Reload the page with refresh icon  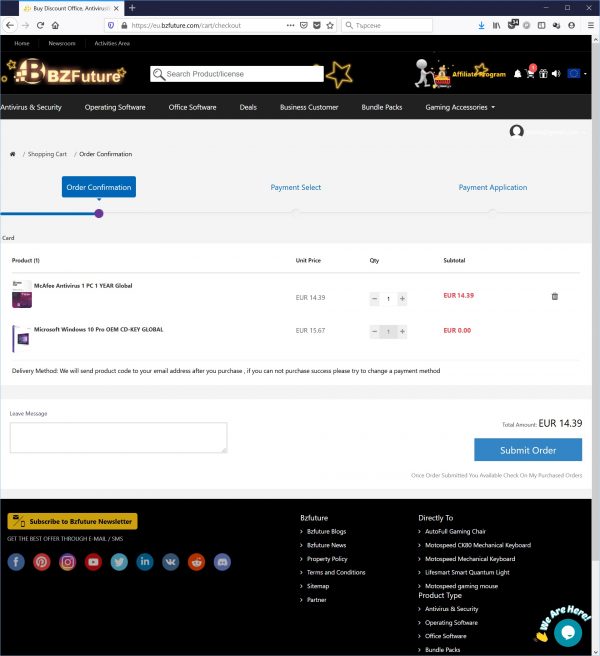40,25
